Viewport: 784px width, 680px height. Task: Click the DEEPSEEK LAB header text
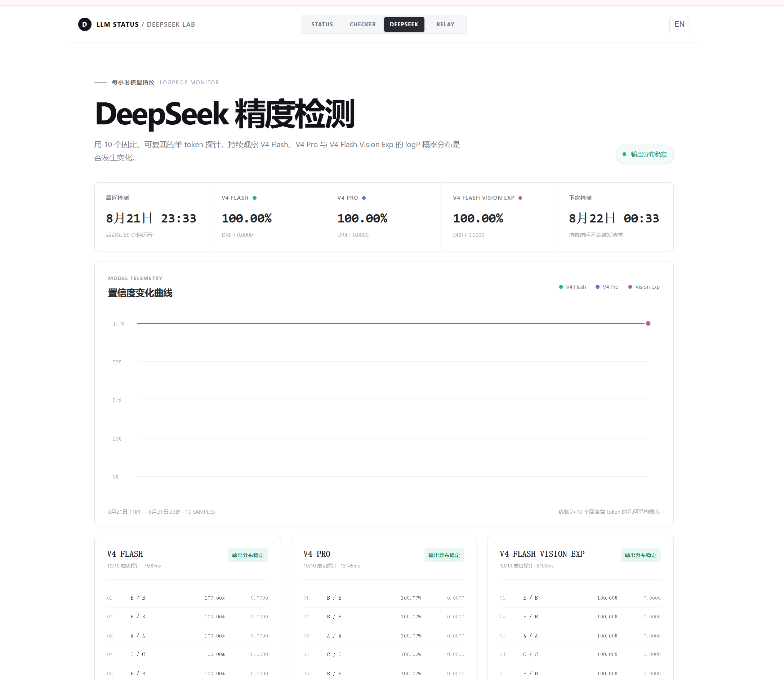tap(171, 24)
